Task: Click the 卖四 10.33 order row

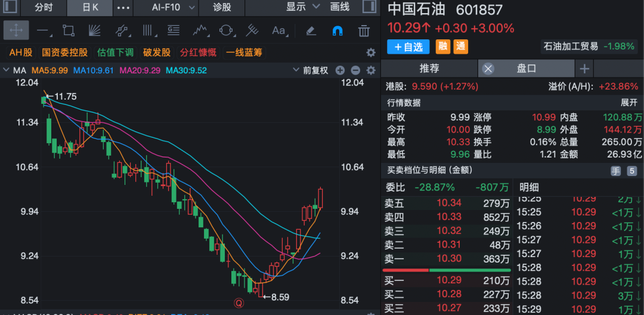Action: [447, 217]
